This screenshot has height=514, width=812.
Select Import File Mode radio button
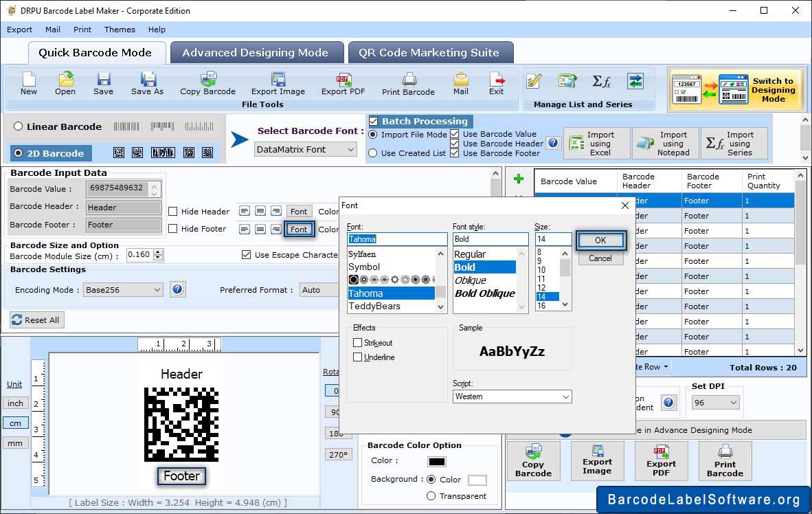pos(373,135)
